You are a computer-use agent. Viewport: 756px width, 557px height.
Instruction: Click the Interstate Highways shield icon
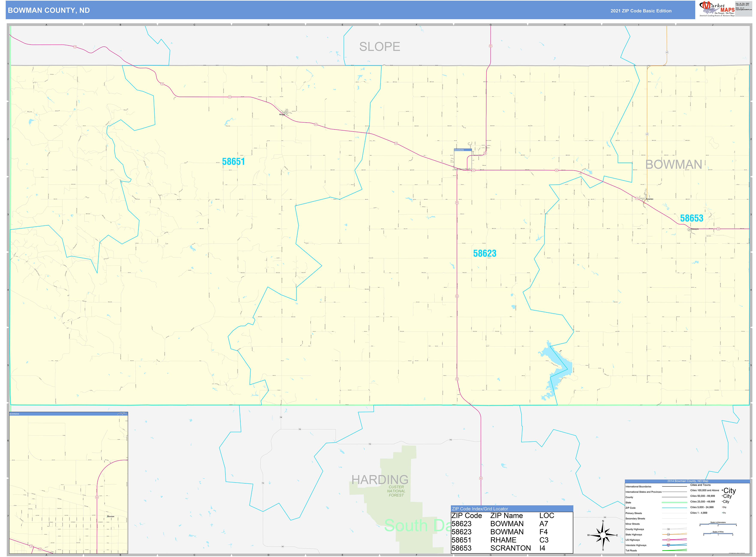pyautogui.click(x=668, y=545)
